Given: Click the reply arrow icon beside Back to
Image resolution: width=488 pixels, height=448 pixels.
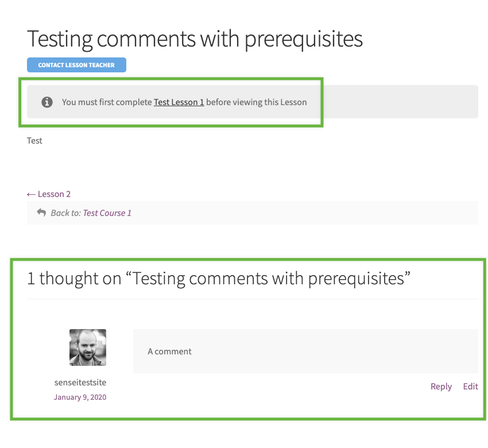Looking at the screenshot, I should tap(41, 213).
